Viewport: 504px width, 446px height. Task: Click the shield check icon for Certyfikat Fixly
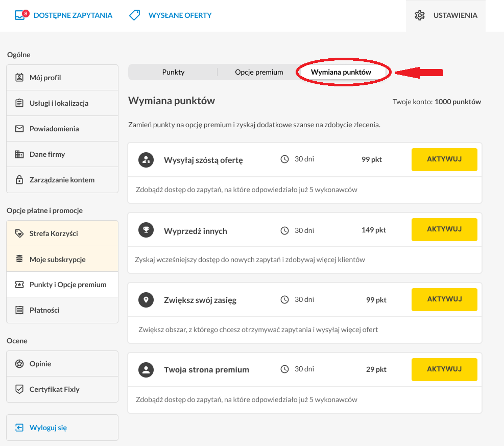coord(19,389)
